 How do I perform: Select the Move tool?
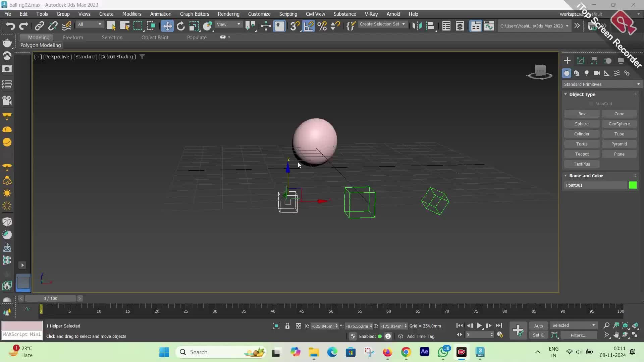pos(167,26)
